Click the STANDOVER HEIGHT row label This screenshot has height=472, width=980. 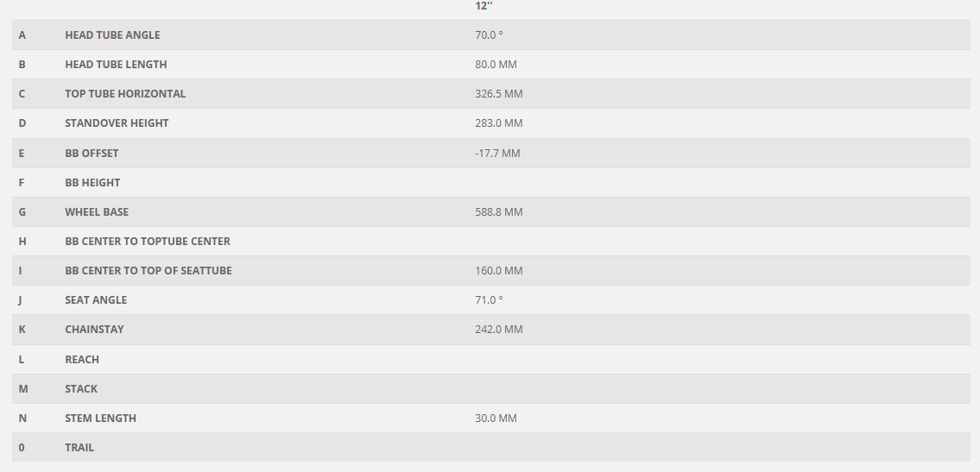(x=117, y=123)
